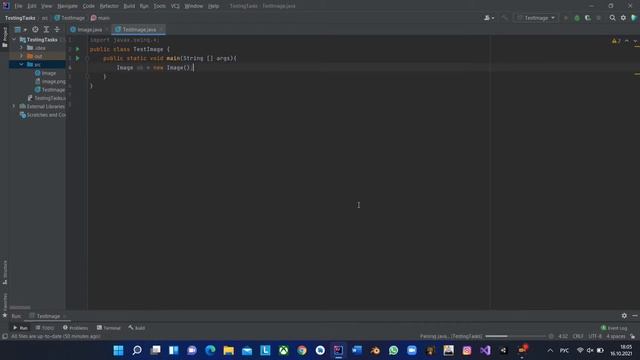Open TODO tool window button
The width and height of the screenshot is (640, 360).
pyautogui.click(x=44, y=328)
